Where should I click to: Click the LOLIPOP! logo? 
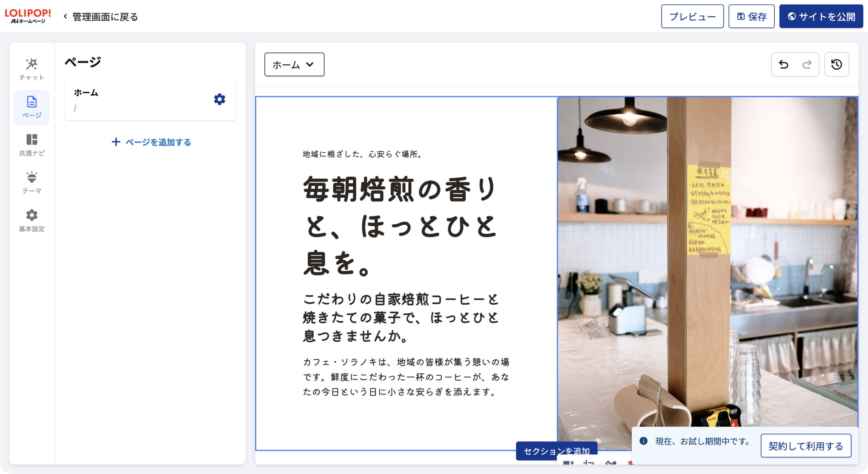pyautogui.click(x=28, y=16)
